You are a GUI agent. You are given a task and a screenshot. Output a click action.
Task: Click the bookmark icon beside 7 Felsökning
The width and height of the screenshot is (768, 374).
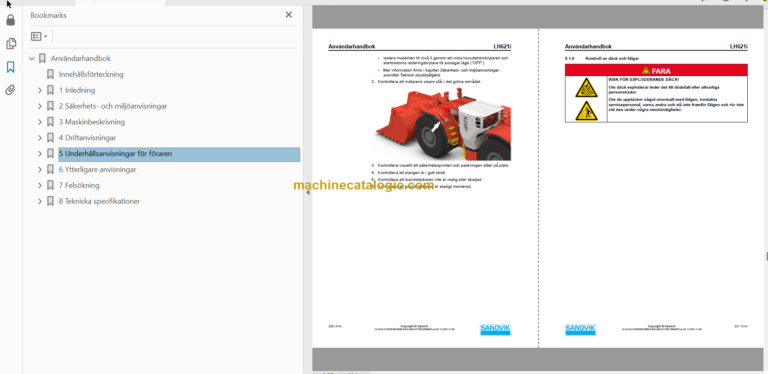(50, 186)
